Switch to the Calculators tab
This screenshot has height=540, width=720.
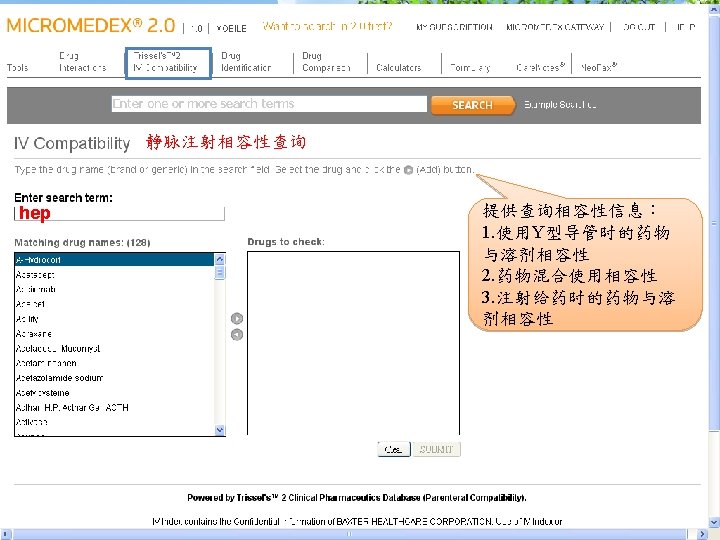pyautogui.click(x=399, y=68)
